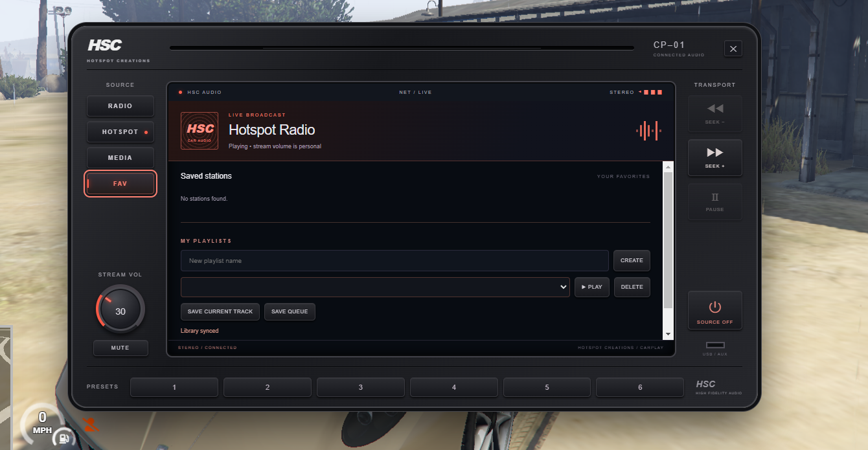Click the 0 MPH speedometer display
This screenshot has width=868, height=450.
coord(42,422)
